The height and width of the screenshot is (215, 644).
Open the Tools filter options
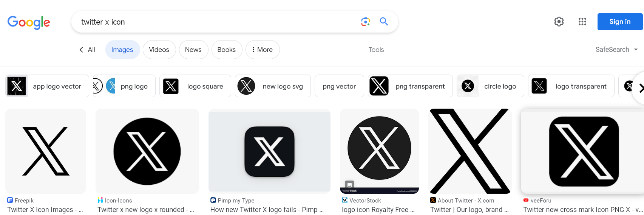pos(376,50)
